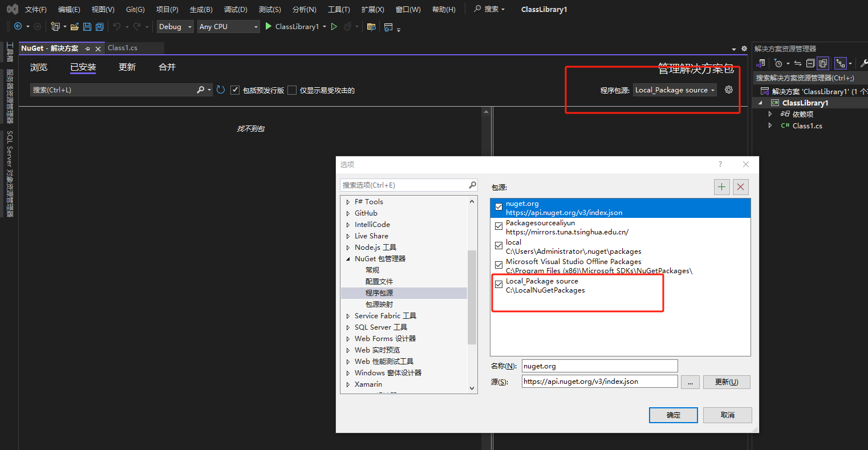
Task: Collapse NuGet 包管理器 options node
Action: 348,259
